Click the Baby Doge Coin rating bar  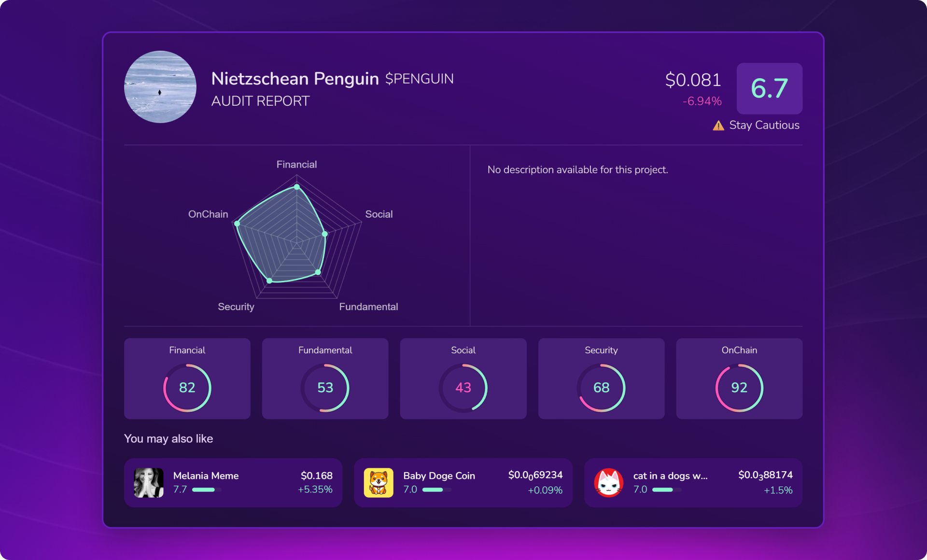click(x=436, y=490)
